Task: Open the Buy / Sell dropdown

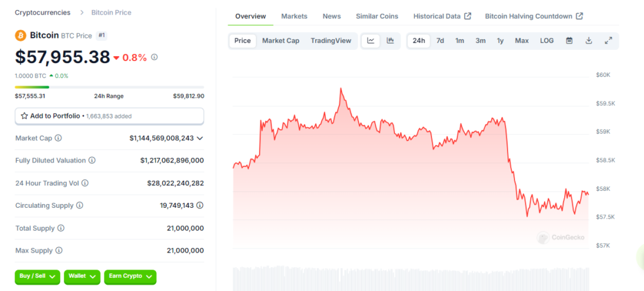Action: tap(37, 277)
